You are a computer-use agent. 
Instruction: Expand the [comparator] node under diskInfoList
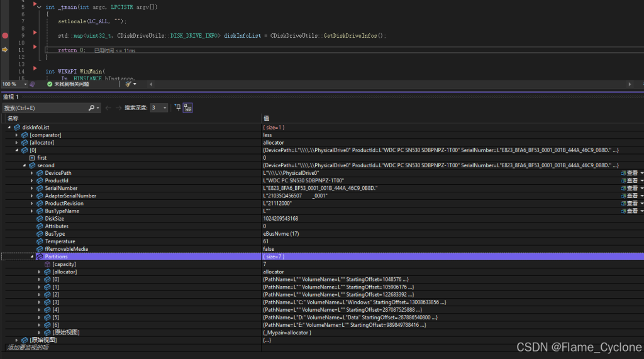(17, 135)
